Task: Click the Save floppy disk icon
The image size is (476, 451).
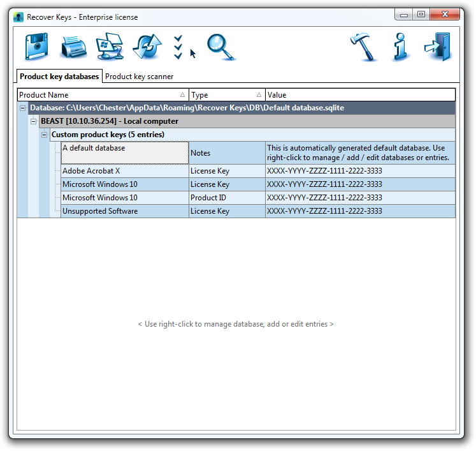Action: pos(36,47)
